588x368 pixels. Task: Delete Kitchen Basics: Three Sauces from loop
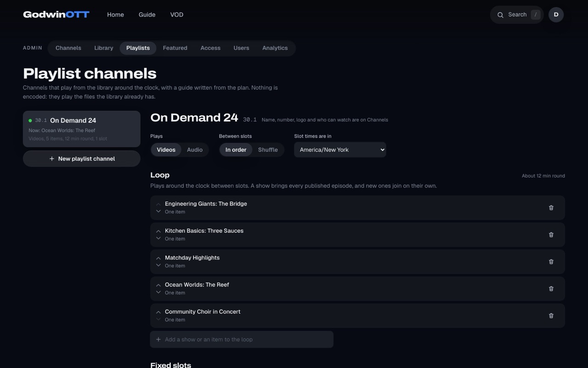pyautogui.click(x=551, y=235)
